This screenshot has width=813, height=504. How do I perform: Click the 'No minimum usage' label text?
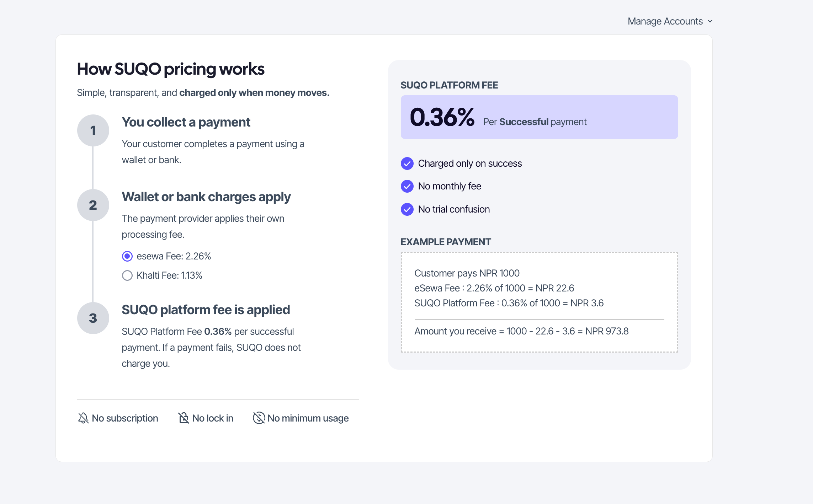(x=308, y=418)
